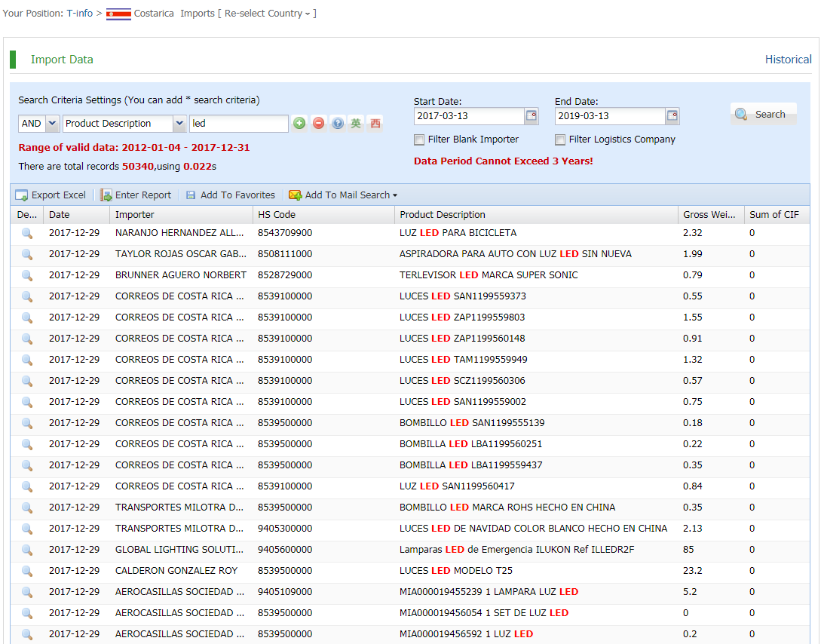Expand the Product Description field dropdown
Image resolution: width=821 pixels, height=644 pixels.
pyautogui.click(x=179, y=124)
